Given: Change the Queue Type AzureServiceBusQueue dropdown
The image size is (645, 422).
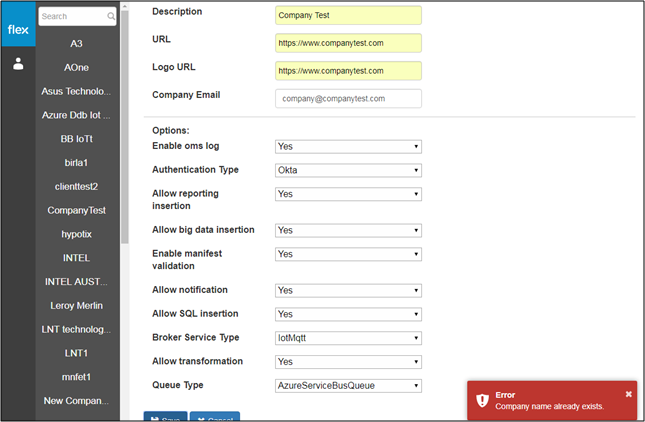Looking at the screenshot, I should coord(348,386).
